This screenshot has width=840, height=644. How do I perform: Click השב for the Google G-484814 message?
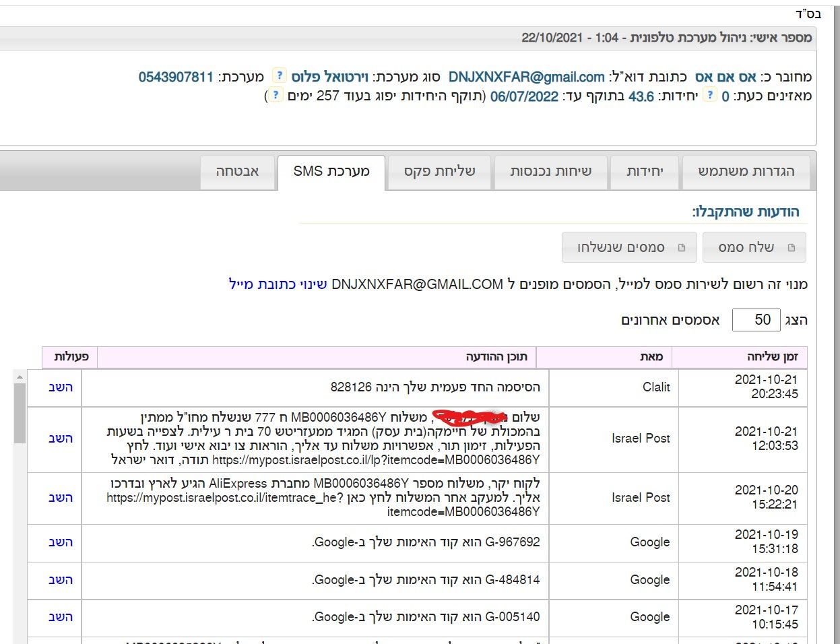(61, 580)
